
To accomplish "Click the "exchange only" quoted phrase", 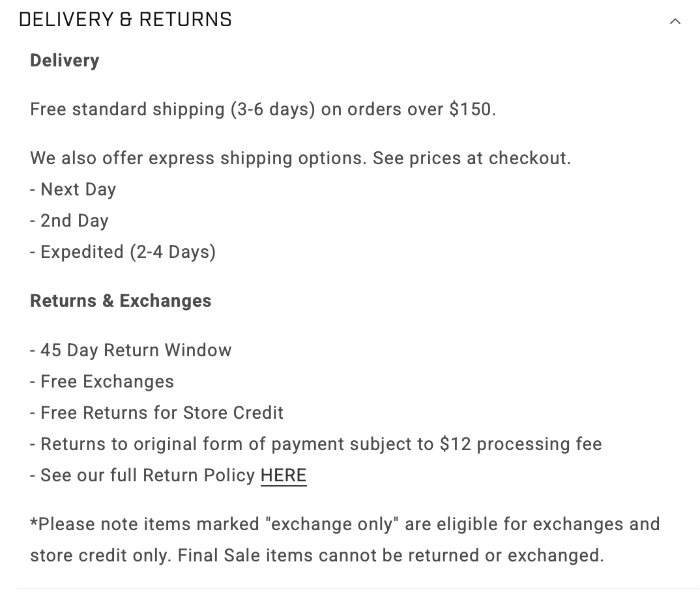I will [332, 524].
